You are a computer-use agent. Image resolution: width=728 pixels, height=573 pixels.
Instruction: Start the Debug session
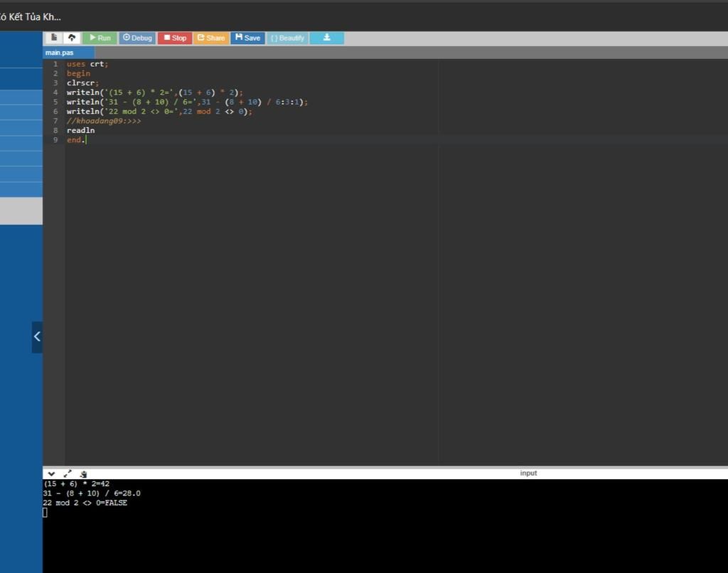point(137,38)
